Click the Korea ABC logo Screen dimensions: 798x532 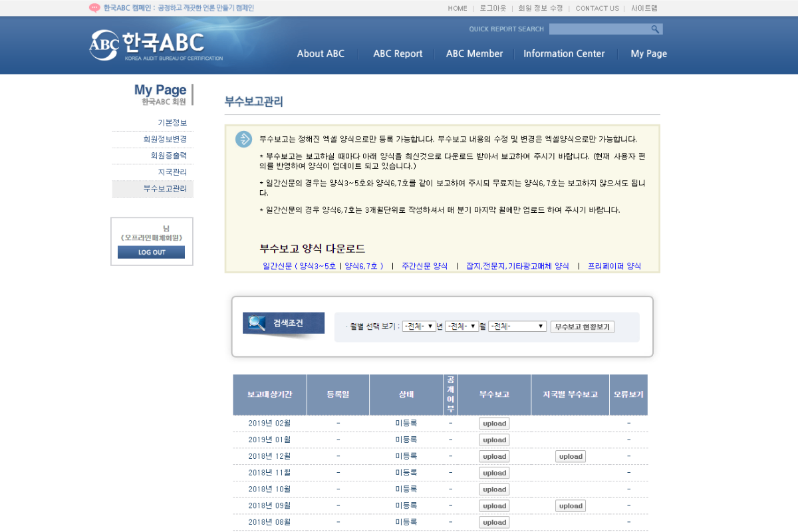(147, 44)
